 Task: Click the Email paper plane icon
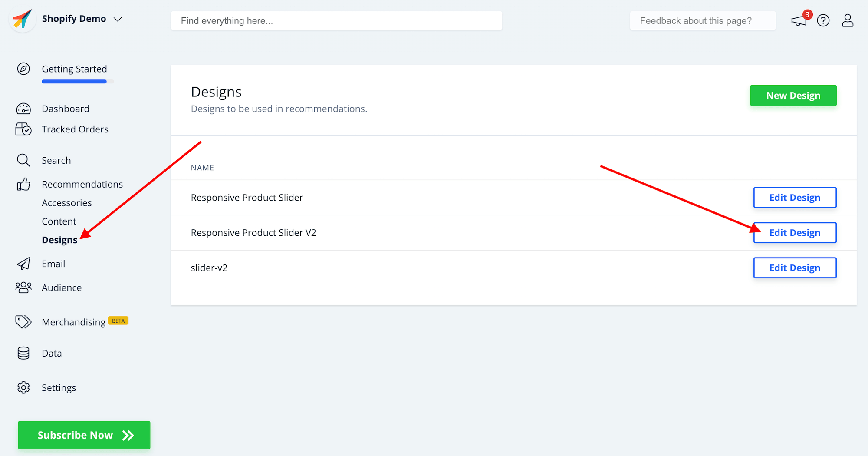[x=23, y=264]
